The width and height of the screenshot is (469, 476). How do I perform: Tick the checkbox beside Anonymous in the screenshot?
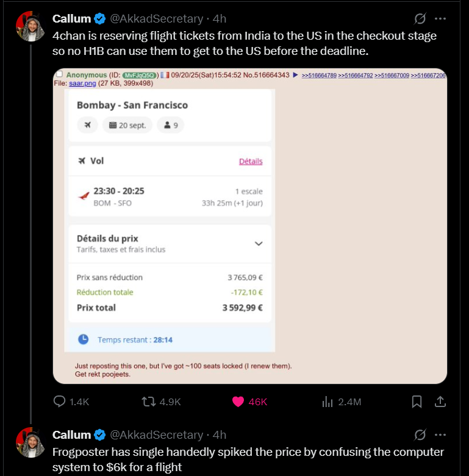(60, 75)
